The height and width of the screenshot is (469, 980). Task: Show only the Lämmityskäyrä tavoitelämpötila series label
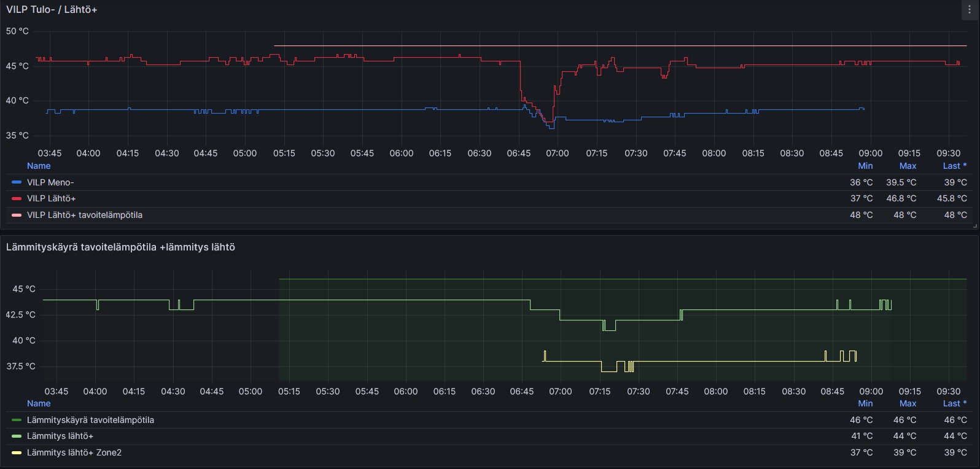pos(90,421)
